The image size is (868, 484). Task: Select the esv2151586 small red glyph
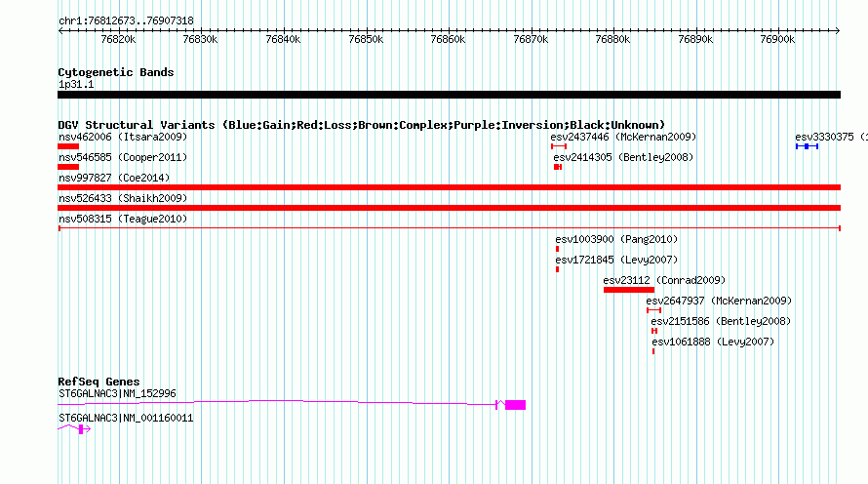pos(654,331)
